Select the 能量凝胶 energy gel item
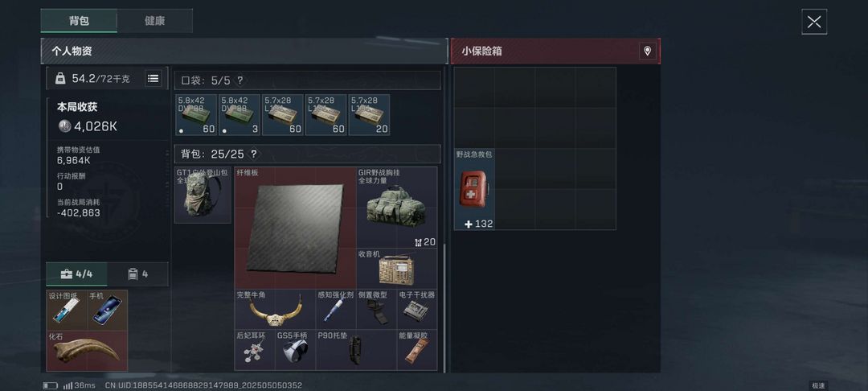This screenshot has height=391, width=868. click(x=417, y=350)
